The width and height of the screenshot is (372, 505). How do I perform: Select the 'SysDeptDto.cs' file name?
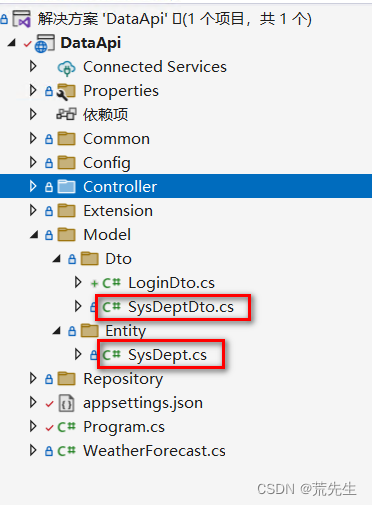coord(181,307)
